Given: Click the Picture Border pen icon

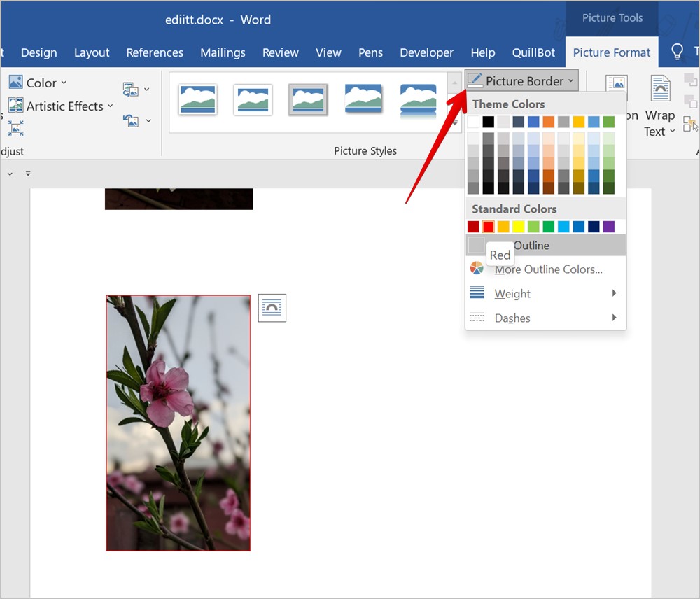Looking at the screenshot, I should pyautogui.click(x=475, y=80).
